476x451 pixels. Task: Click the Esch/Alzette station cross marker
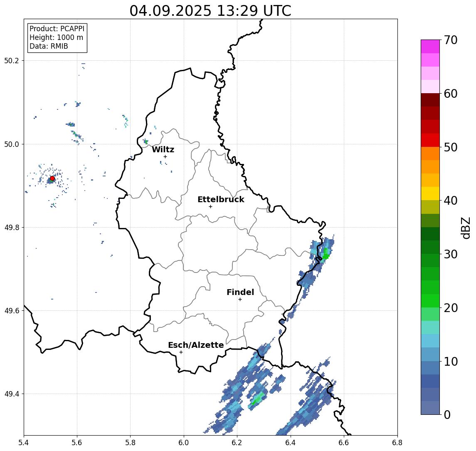pos(181,352)
